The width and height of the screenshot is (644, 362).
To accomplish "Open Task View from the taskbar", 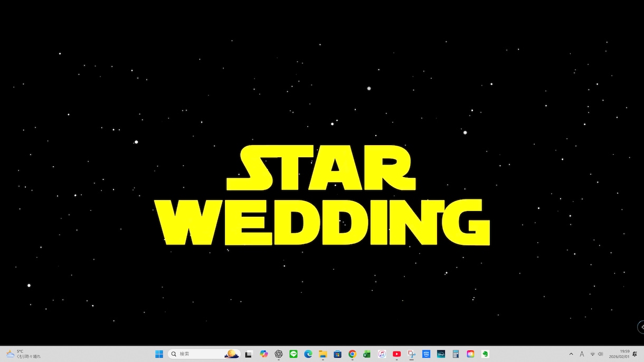I will (x=249, y=354).
